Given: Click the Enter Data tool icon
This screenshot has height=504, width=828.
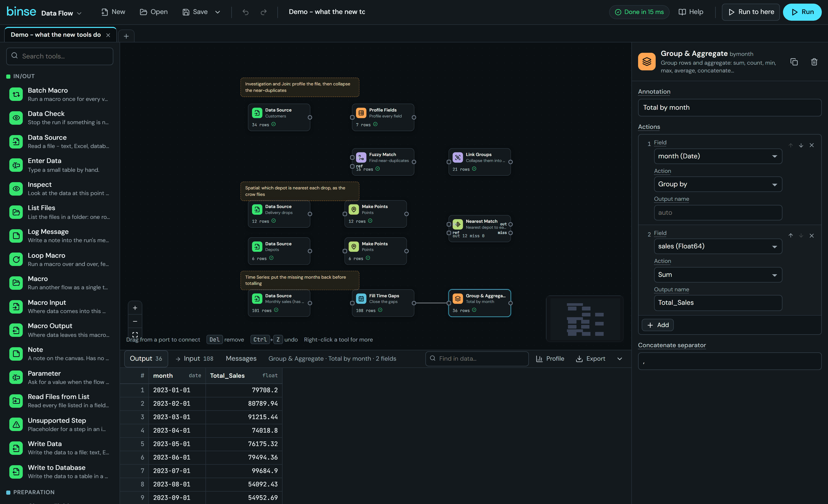Looking at the screenshot, I should coord(16,165).
